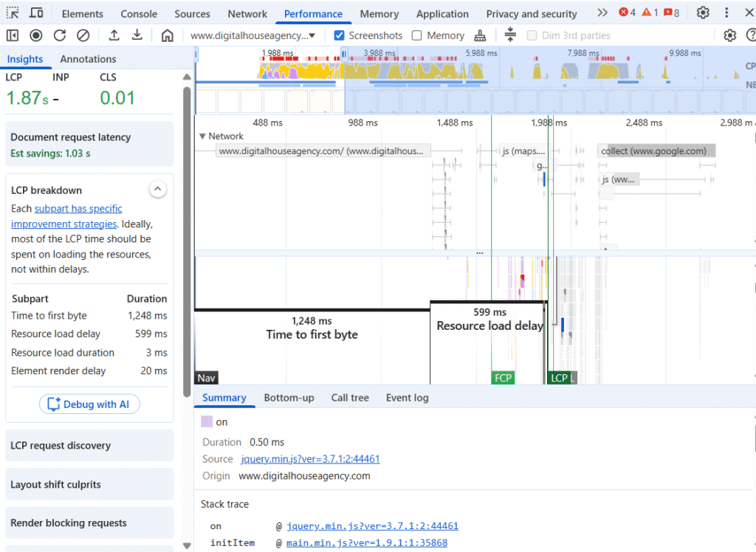756x552 pixels.
Task: Download the performance profile
Action: point(137,35)
